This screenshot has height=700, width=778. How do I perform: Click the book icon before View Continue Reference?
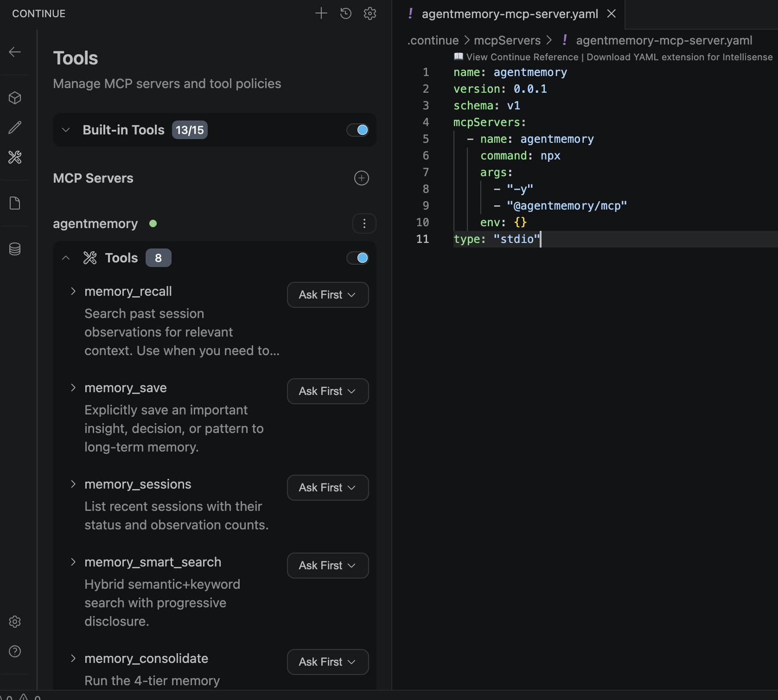[459, 57]
